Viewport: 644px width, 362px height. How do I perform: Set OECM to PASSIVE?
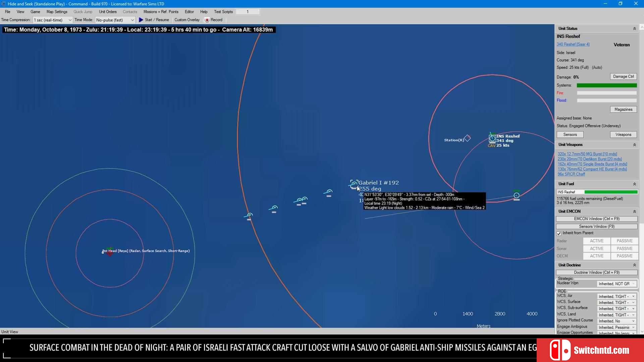click(625, 256)
